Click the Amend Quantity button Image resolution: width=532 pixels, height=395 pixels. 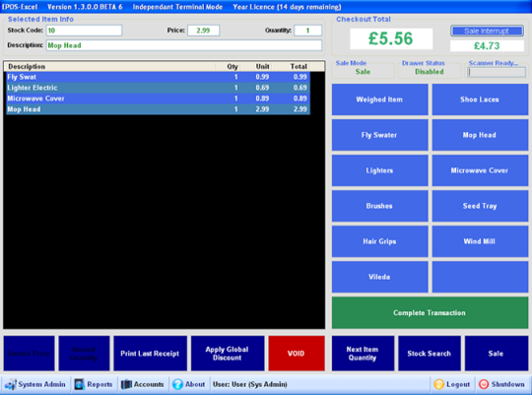click(x=84, y=354)
